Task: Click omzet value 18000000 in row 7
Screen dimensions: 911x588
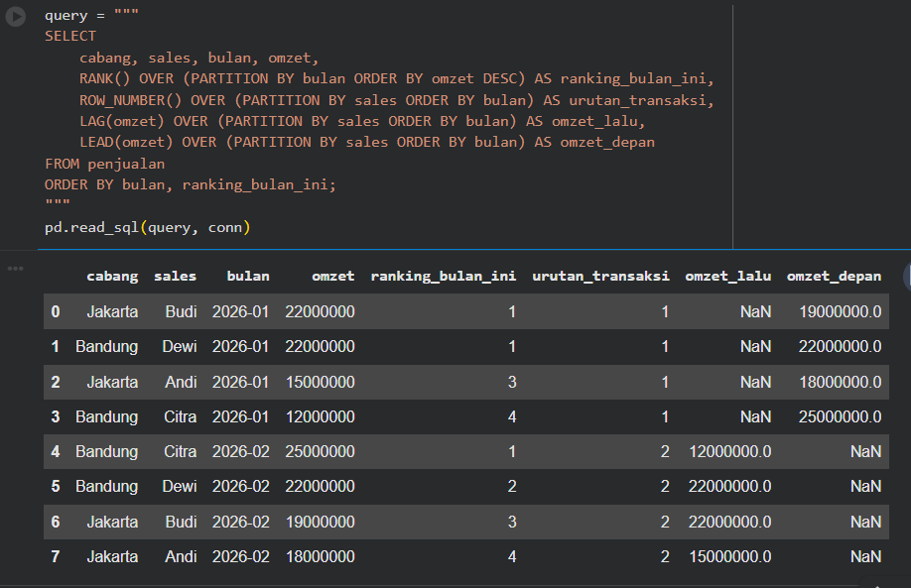Action: pos(321,556)
